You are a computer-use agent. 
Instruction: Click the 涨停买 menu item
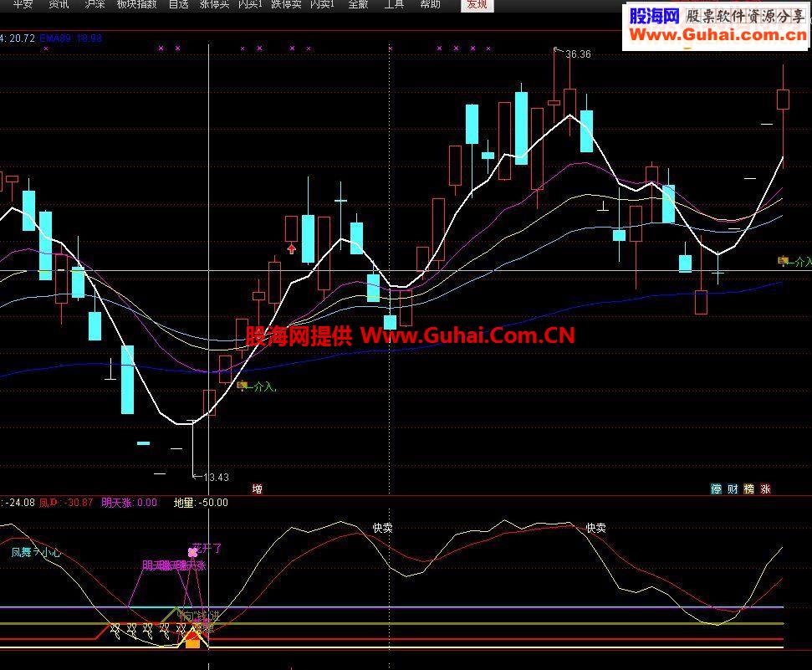[214, 4]
